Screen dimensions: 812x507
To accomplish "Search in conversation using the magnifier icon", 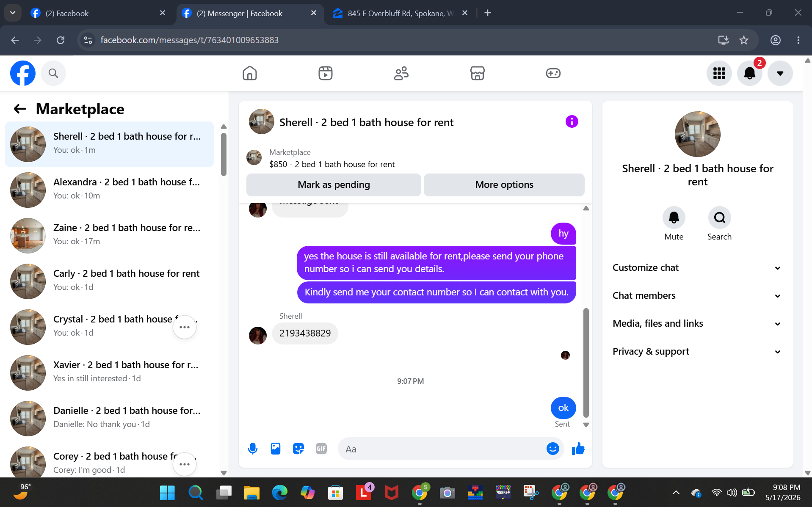I will click(x=720, y=218).
